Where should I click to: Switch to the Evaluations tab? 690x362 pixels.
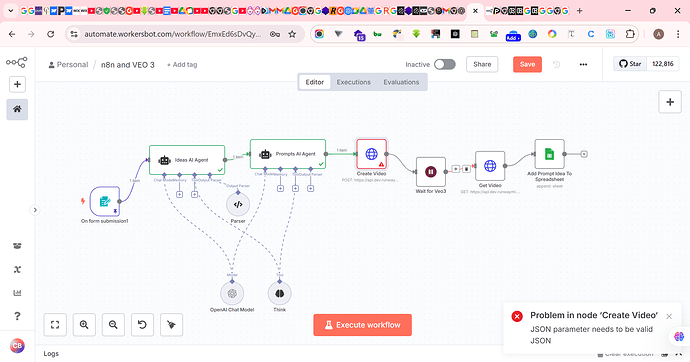point(401,82)
